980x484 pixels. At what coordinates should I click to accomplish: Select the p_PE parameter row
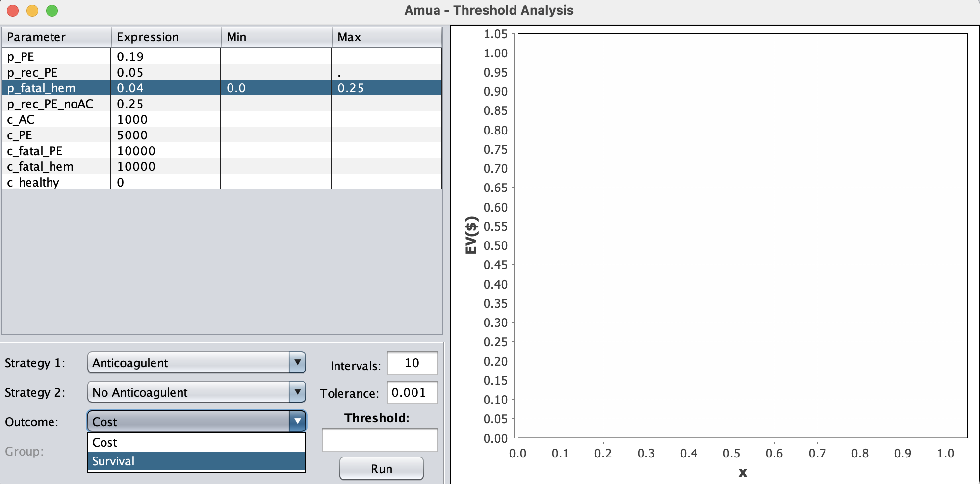pos(56,57)
